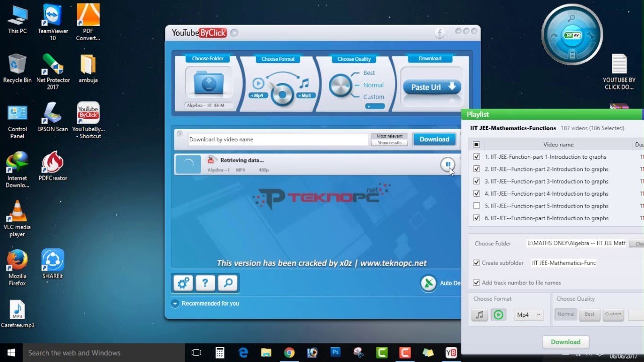Viewport: 644px width, 362px height.
Task: Open PDF Converter desktop icon
Action: click(x=88, y=23)
